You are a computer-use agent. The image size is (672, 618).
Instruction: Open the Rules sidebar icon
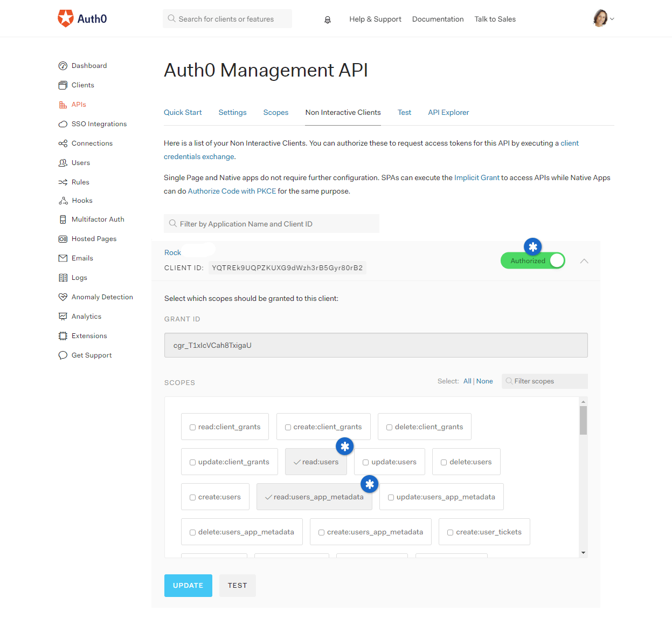(x=63, y=182)
